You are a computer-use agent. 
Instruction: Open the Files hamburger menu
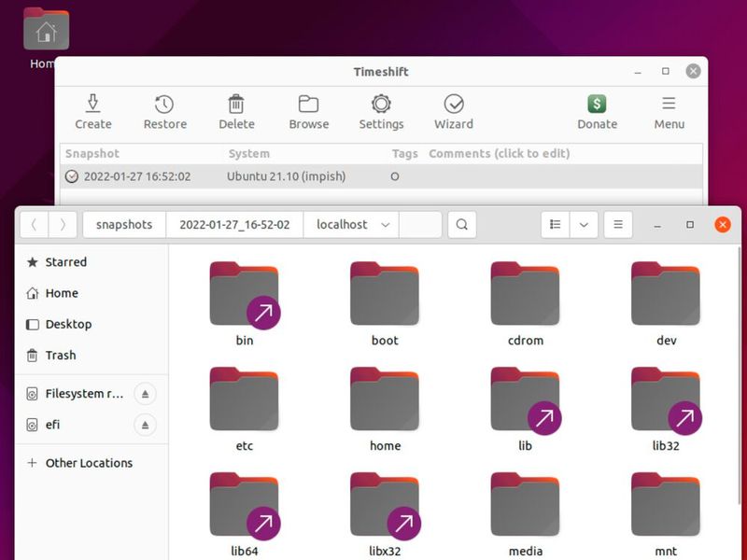(618, 224)
